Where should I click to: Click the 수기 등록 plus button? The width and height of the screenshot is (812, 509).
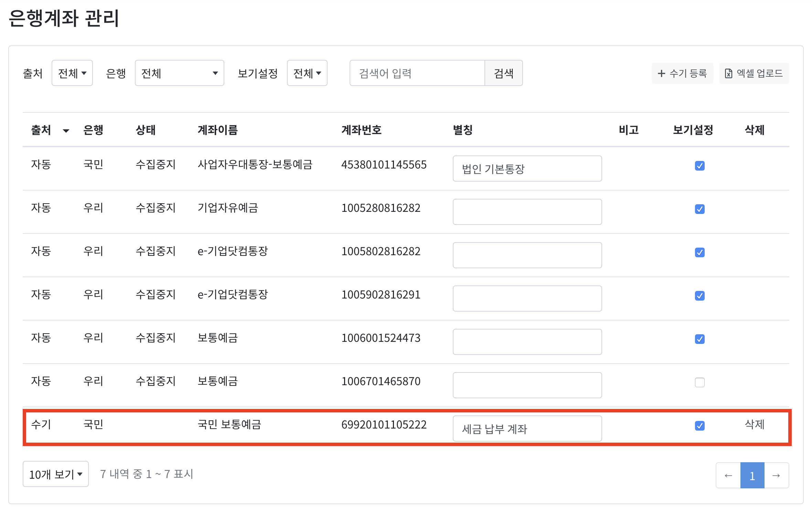coord(682,73)
